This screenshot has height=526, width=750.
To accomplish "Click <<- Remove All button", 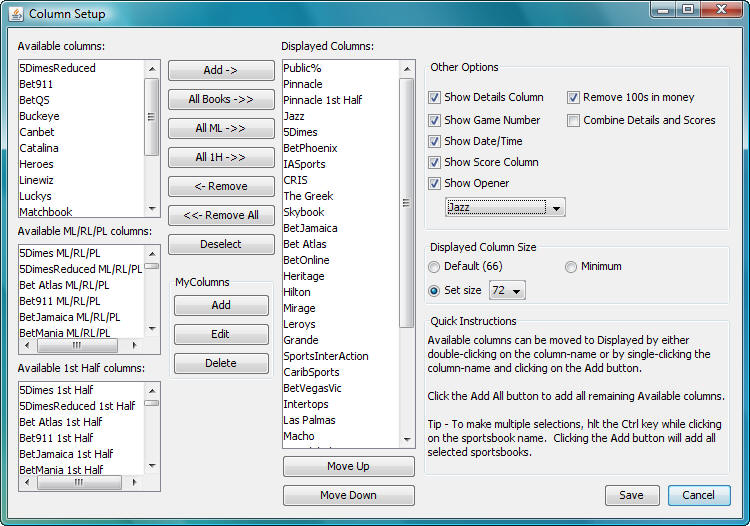I will click(x=221, y=215).
